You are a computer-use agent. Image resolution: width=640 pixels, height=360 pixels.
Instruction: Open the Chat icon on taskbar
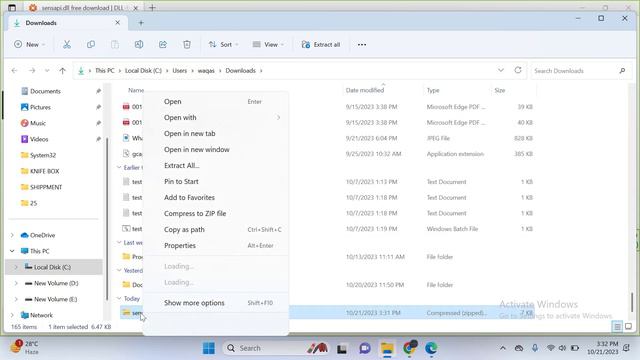tap(364, 348)
